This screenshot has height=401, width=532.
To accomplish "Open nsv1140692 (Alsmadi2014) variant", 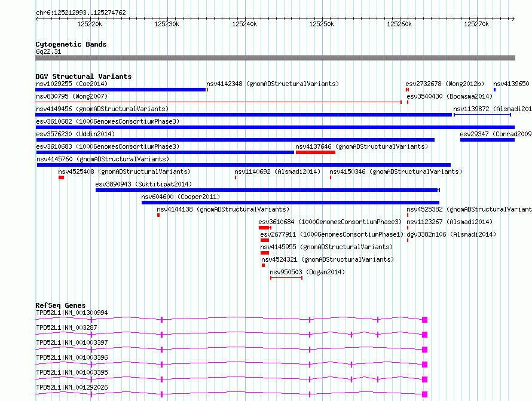I will coord(277,172).
